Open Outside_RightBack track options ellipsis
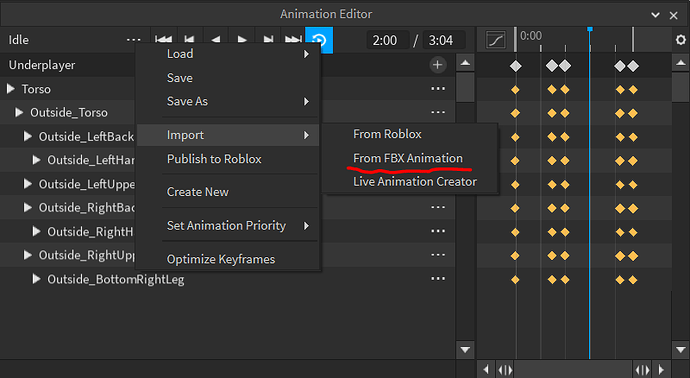 click(438, 207)
